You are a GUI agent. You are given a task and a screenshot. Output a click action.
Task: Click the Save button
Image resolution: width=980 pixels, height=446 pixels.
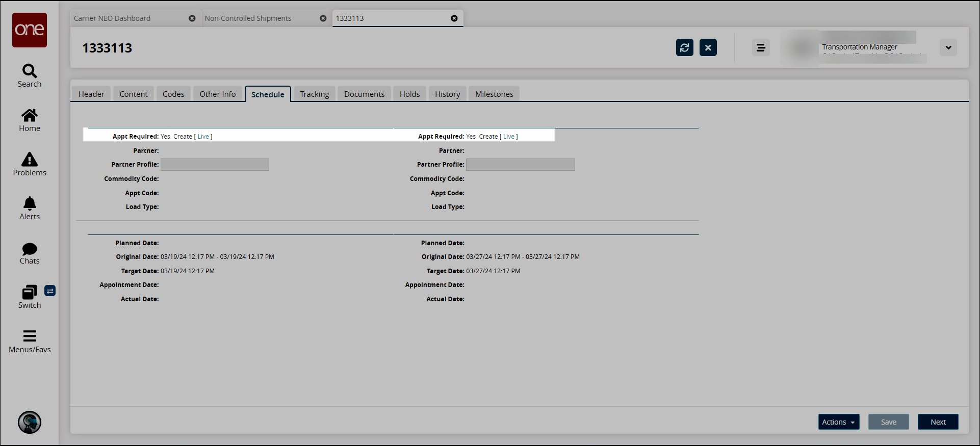coord(889,422)
